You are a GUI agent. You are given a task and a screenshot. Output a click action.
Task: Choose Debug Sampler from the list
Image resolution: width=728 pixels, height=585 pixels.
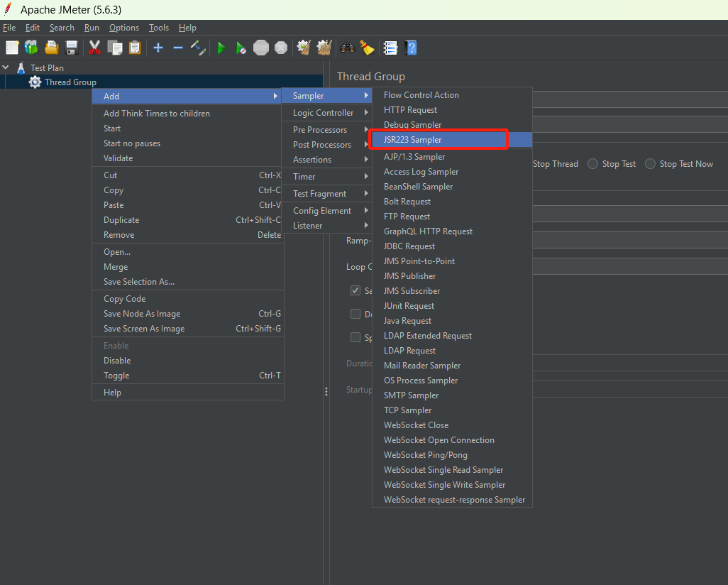tap(452, 124)
